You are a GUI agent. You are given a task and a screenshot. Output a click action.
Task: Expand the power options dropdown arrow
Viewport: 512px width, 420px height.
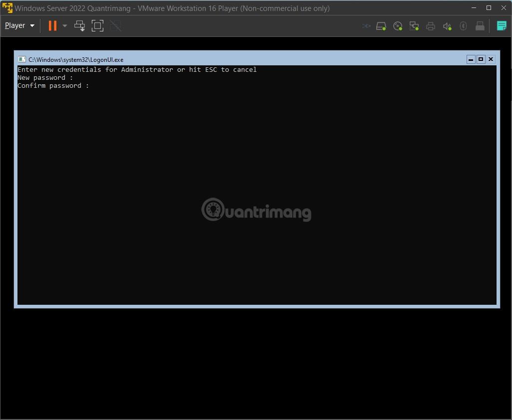[x=65, y=25]
